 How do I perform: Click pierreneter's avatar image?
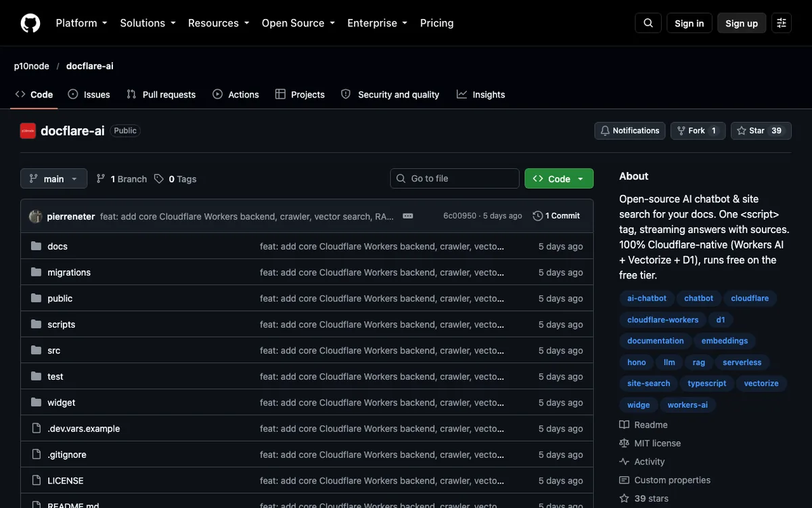click(x=35, y=216)
